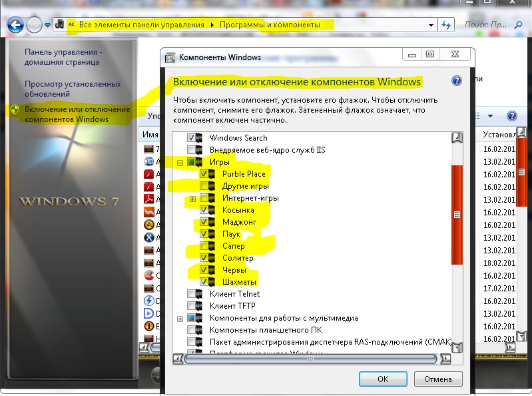Image resolution: width=532 pixels, height=396 pixels.
Task: Uncheck the 'Косынка' checkbox
Action: pos(204,210)
